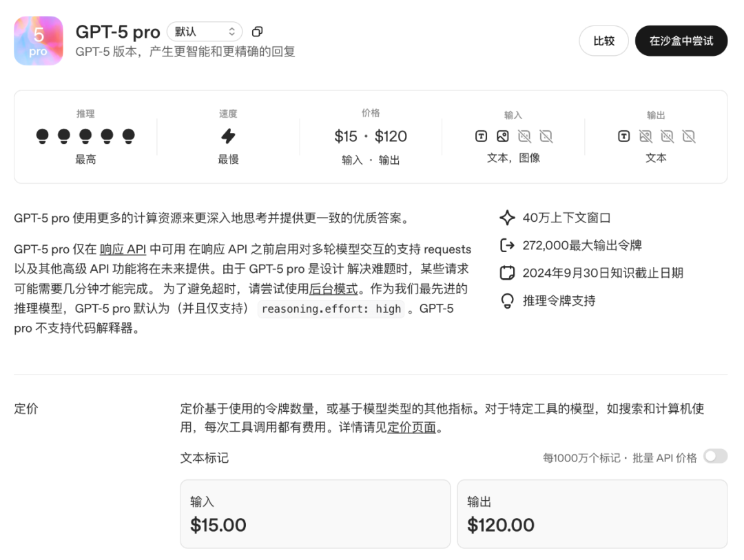Click the 输出 $120.00 price card
Image resolution: width=744 pixels, height=560 pixels.
pos(592,514)
